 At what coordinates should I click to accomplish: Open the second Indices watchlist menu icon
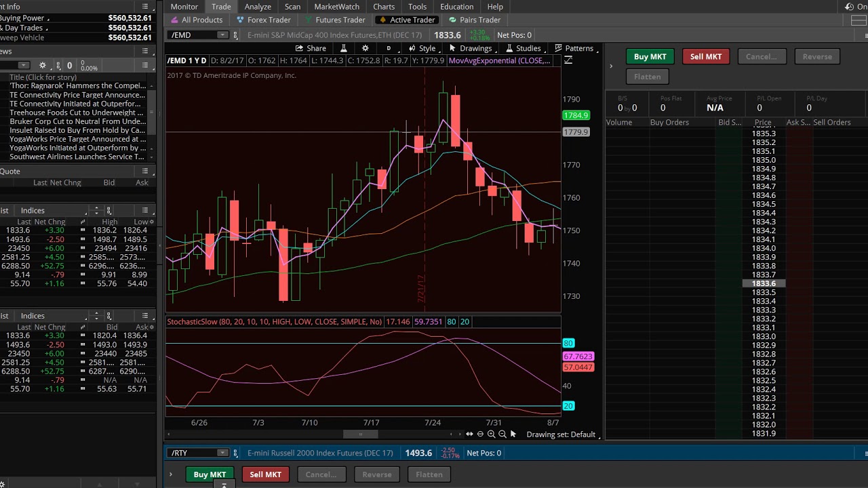coord(144,316)
